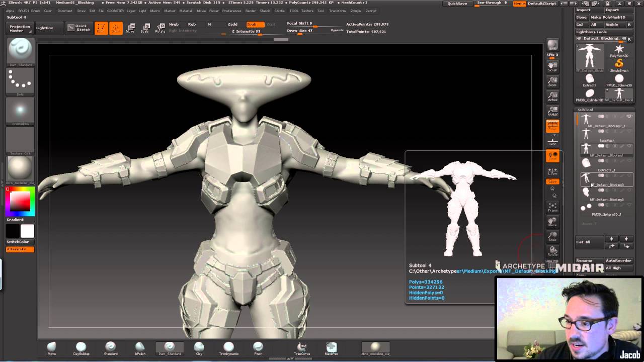Select the Clay brush
Image resolution: width=644 pixels, height=362 pixels.
click(199, 348)
